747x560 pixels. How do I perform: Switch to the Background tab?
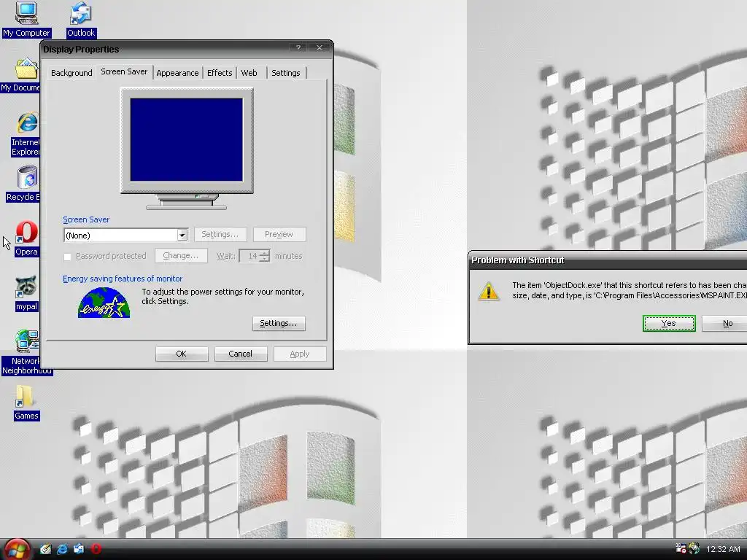(x=71, y=73)
